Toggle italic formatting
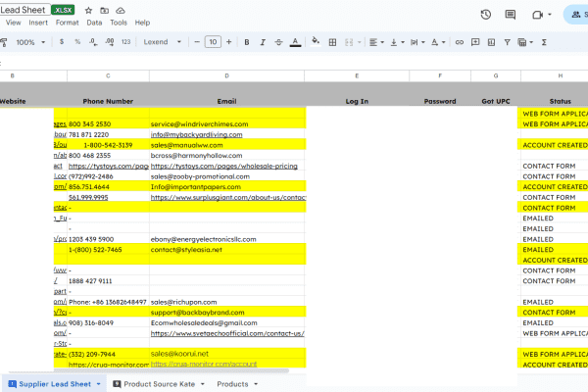Viewport: 588px width, 392px height. (263, 42)
